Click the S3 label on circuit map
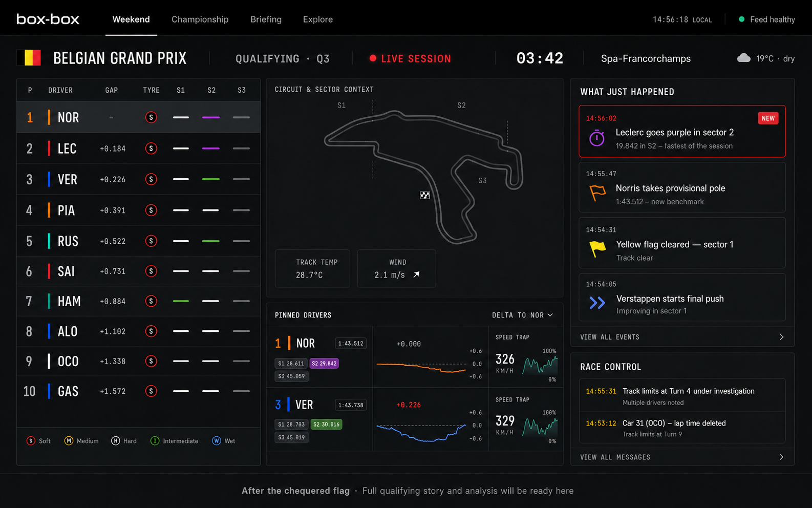The width and height of the screenshot is (812, 508). [482, 181]
